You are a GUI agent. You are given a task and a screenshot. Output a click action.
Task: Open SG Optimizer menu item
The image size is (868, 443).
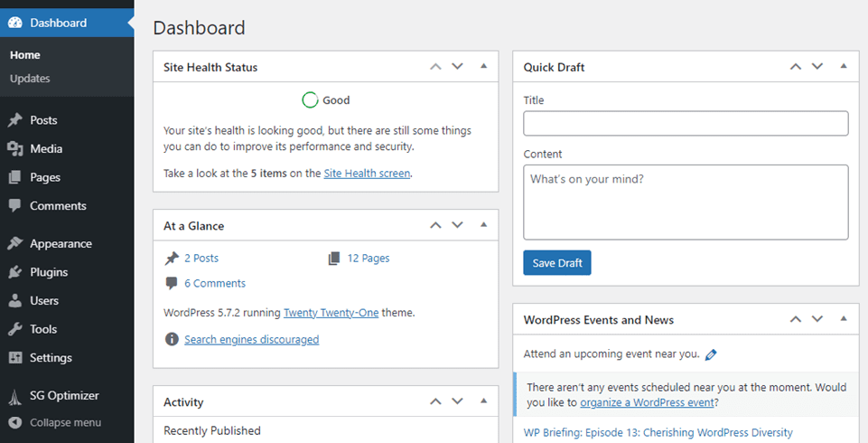64,396
